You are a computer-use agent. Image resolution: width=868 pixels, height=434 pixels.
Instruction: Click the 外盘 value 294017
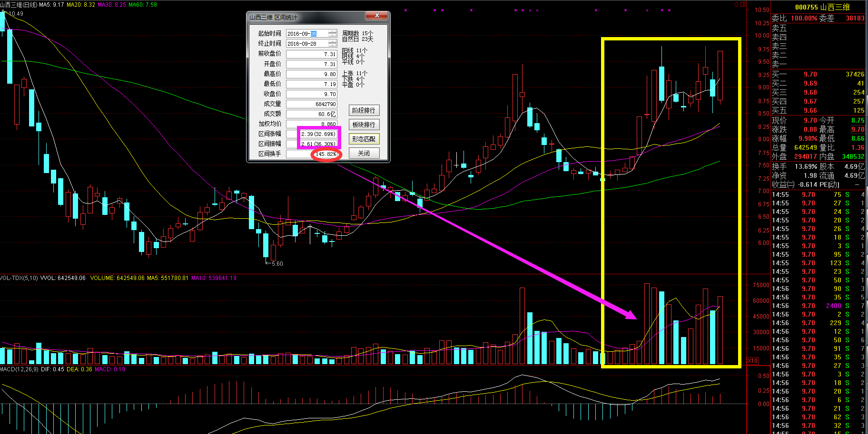(806, 156)
